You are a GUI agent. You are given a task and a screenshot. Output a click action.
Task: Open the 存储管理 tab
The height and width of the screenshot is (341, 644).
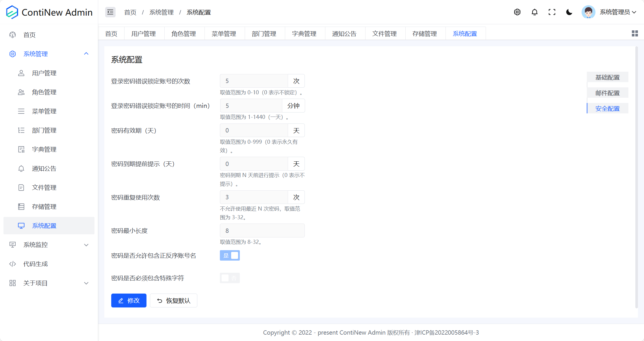pos(425,33)
